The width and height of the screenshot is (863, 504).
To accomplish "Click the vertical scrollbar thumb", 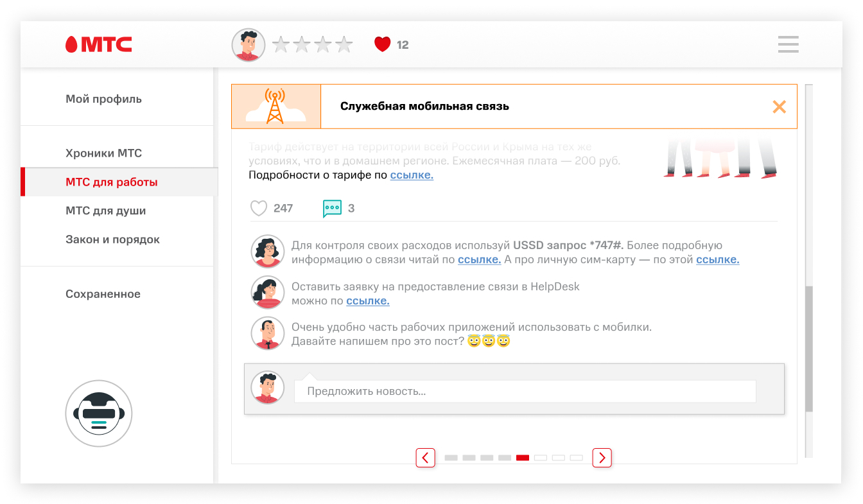I will [809, 349].
